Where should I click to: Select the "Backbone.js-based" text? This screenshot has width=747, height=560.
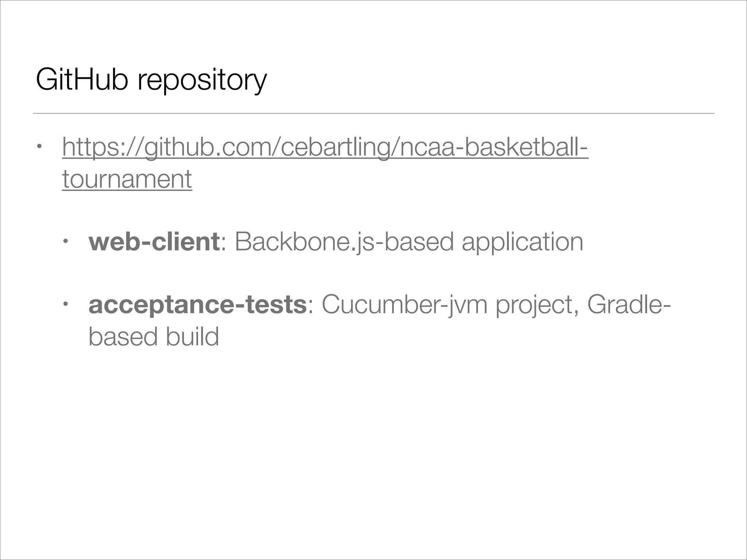[344, 242]
